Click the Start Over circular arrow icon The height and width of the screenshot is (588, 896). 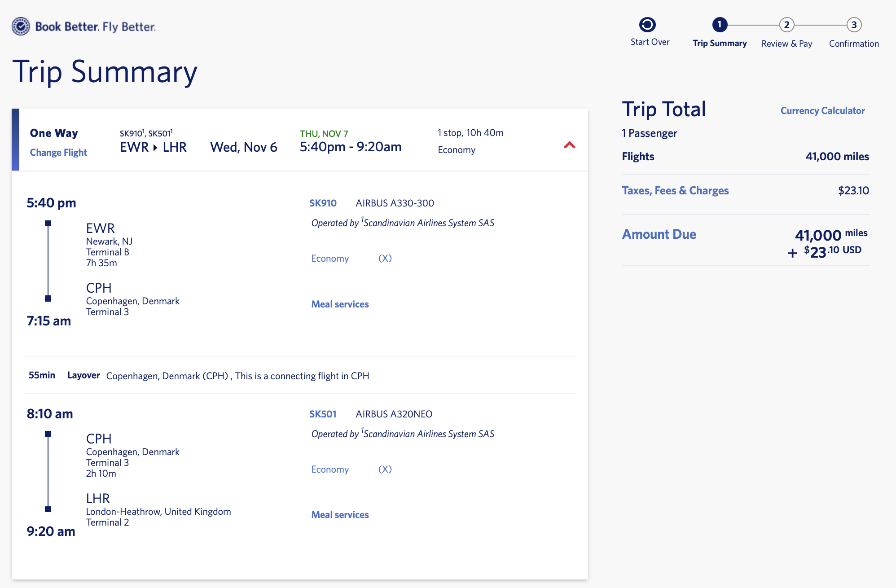point(647,25)
